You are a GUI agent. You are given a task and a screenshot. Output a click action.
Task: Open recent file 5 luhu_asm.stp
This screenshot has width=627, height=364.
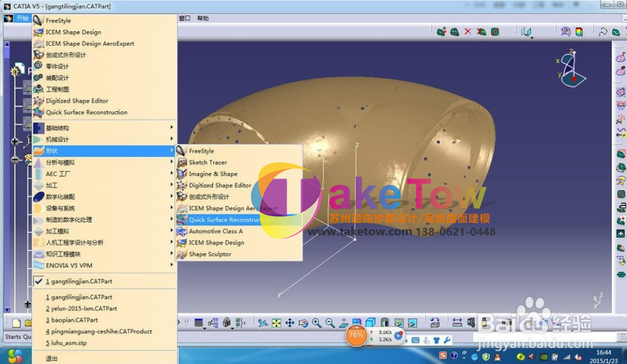(x=105, y=343)
